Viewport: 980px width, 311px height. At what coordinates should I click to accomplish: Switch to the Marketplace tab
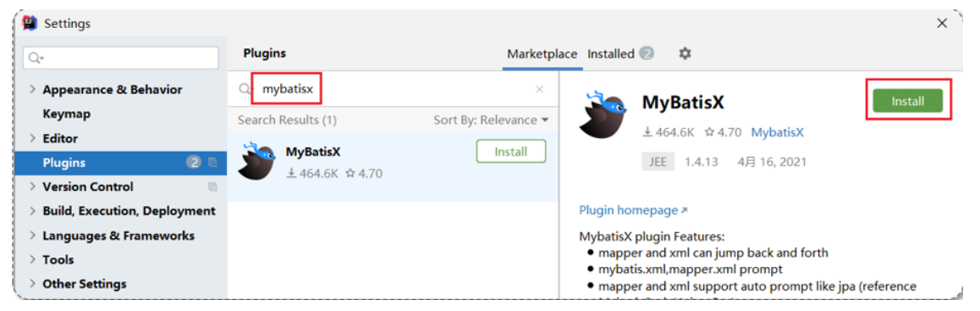click(542, 54)
